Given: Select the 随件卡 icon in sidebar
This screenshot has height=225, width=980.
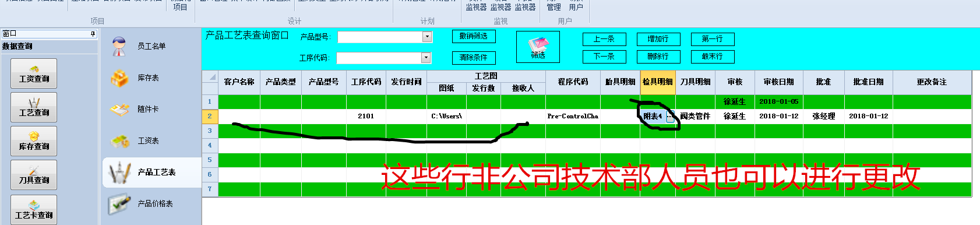Looking at the screenshot, I should coord(119,110).
